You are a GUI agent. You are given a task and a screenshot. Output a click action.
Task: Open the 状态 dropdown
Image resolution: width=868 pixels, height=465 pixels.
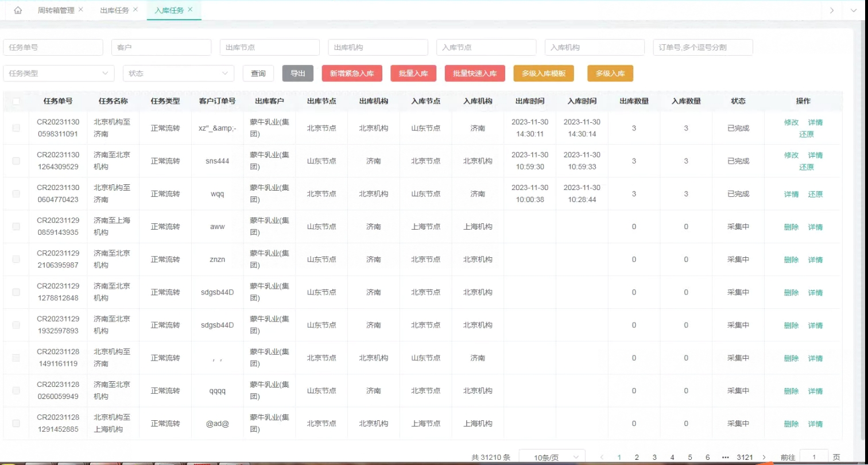(x=179, y=73)
